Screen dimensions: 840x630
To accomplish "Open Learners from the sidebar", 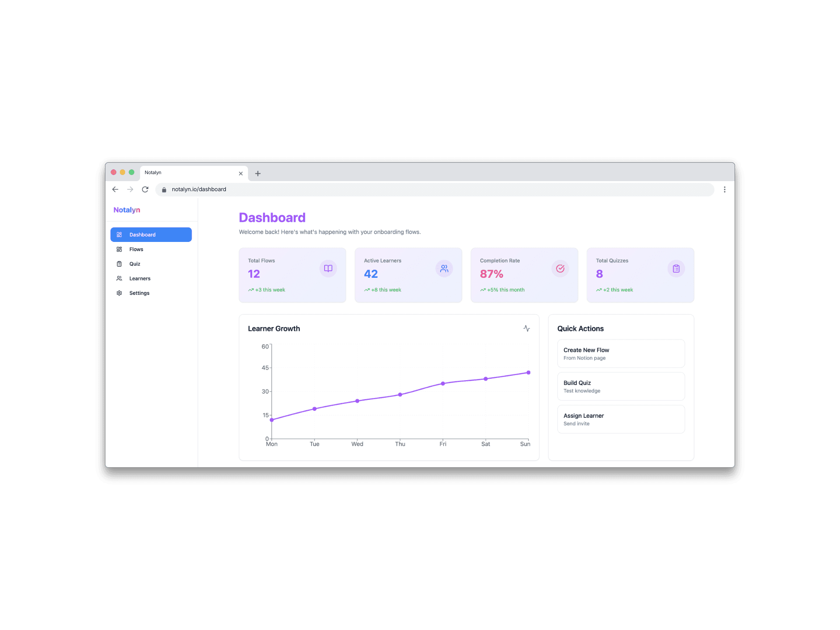I will pos(140,278).
